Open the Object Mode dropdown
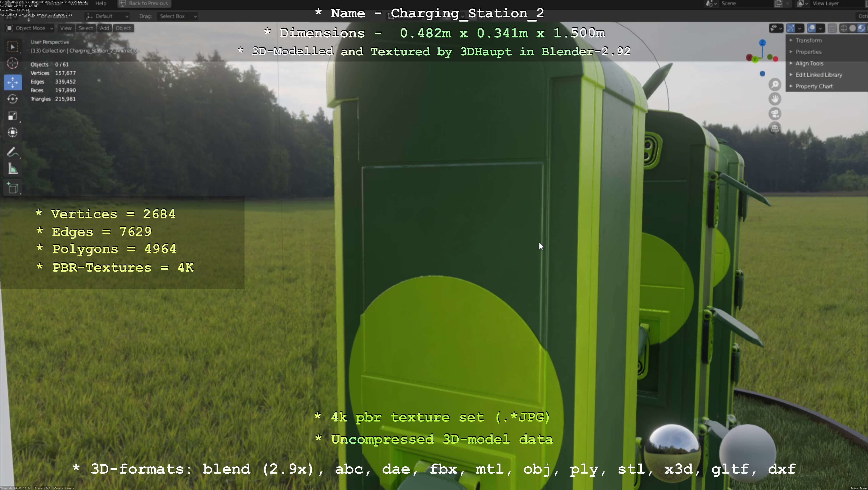 [30, 28]
